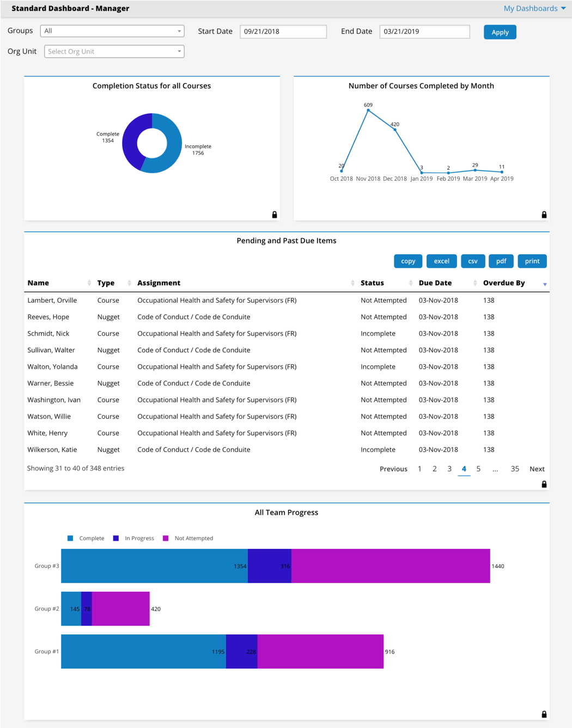
Task: Click lock icon on Courses Completed by Month chart
Action: 544,215
